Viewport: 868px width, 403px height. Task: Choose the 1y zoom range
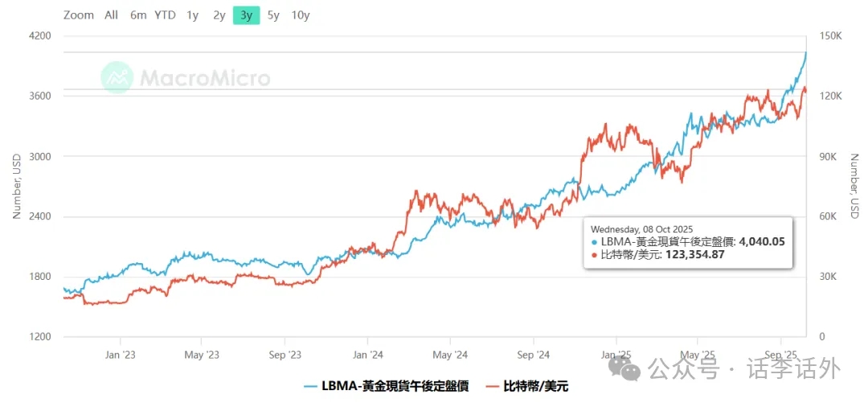(x=192, y=15)
